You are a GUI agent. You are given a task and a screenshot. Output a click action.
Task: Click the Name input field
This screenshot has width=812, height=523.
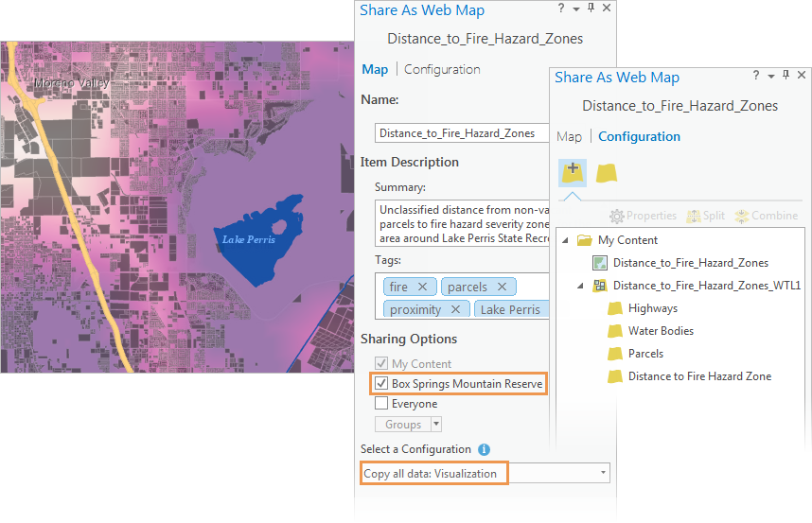462,133
